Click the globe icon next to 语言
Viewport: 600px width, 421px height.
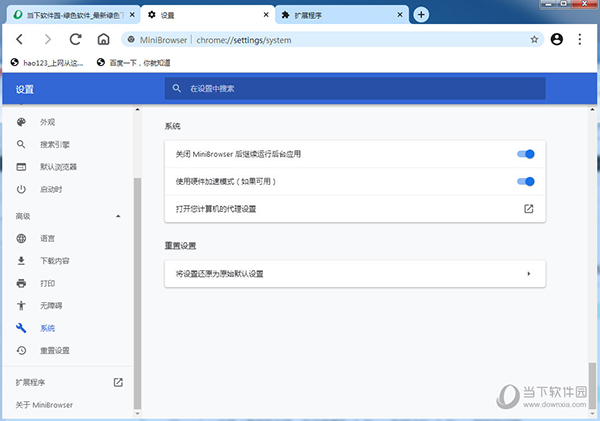pyautogui.click(x=21, y=238)
